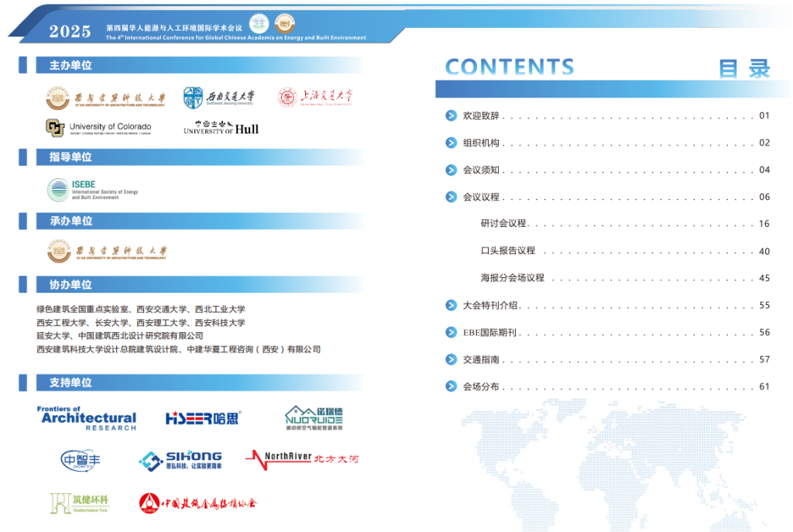Click the University of Hull logo
This screenshot has height=532, width=793.
coord(221,128)
